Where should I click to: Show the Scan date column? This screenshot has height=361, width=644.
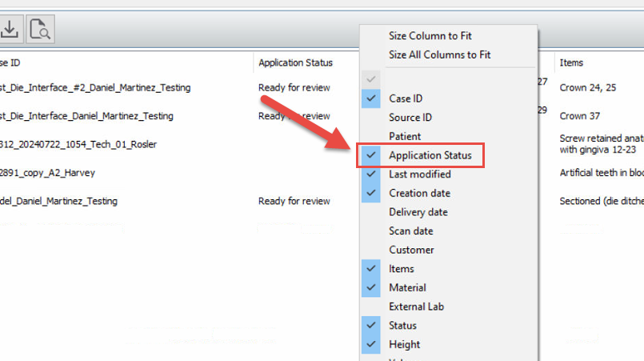(x=410, y=231)
